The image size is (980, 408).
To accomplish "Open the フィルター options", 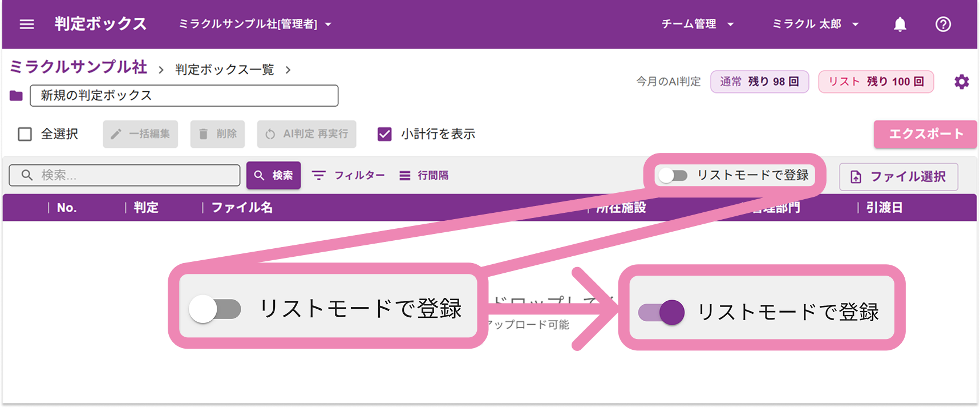I will 348,175.
